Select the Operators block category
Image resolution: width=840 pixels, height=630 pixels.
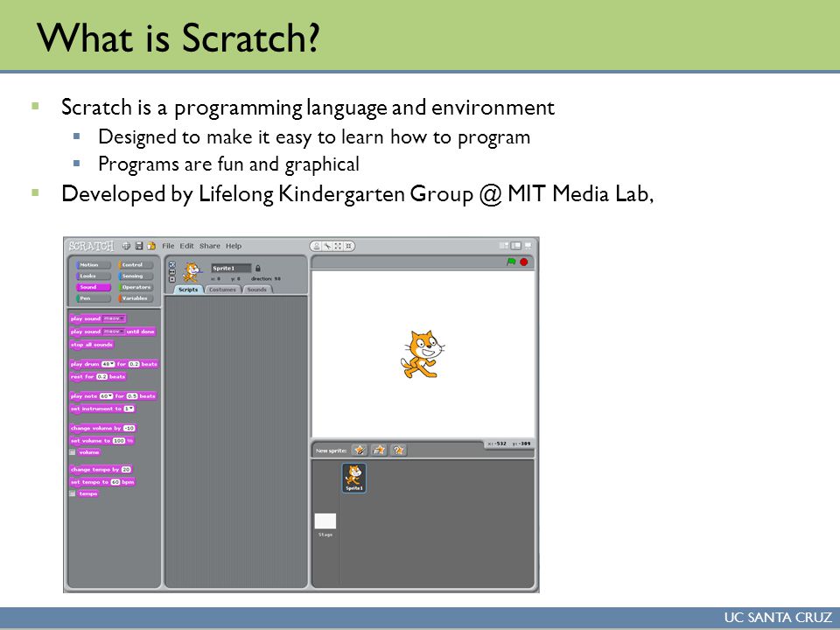tap(136, 287)
